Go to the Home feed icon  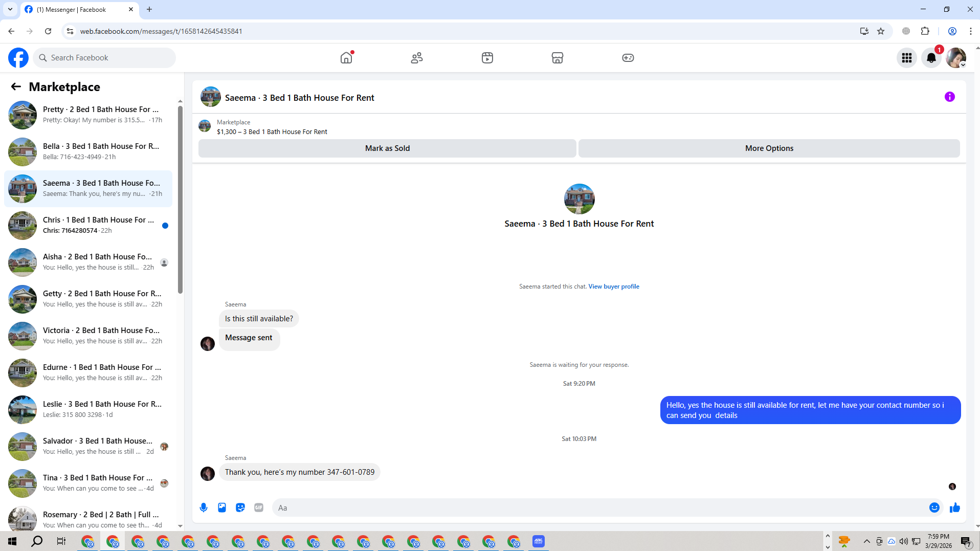(x=346, y=58)
